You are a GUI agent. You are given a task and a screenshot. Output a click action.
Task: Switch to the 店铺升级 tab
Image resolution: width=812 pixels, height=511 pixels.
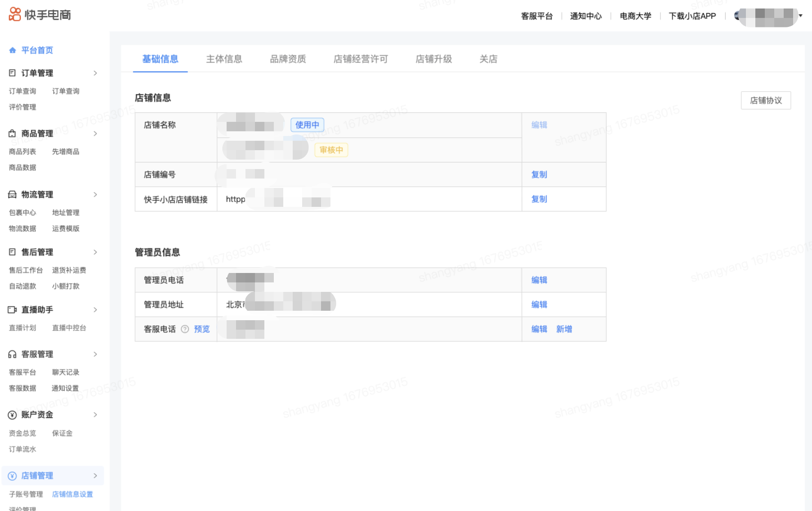pyautogui.click(x=433, y=59)
